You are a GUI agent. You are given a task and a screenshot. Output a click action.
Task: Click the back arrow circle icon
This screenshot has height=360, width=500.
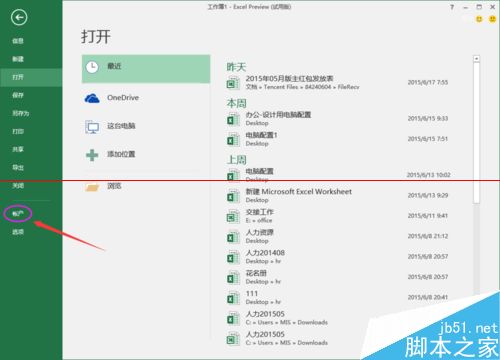pos(19,18)
